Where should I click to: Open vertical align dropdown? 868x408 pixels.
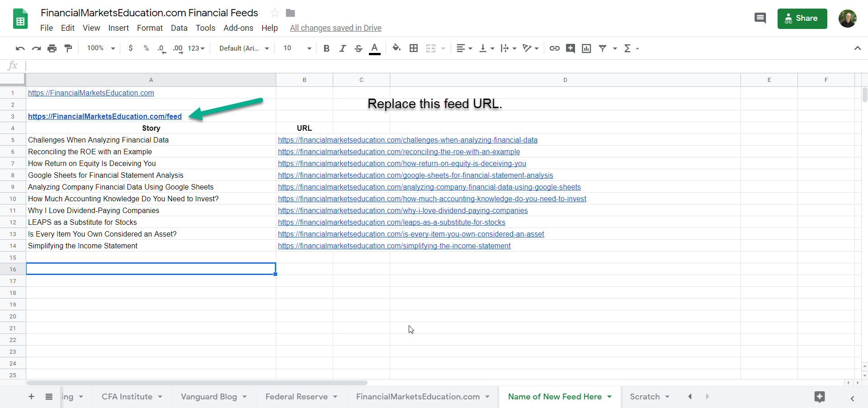point(487,48)
